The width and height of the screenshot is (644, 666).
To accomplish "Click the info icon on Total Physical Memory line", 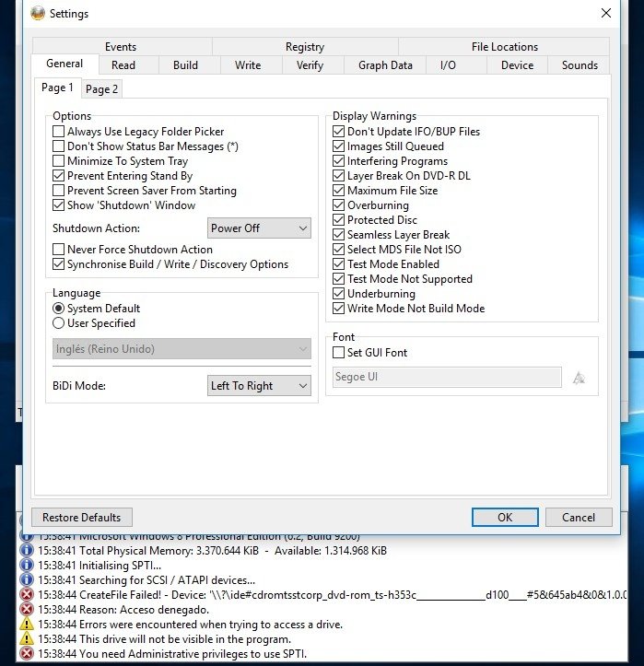I will 27,551.
